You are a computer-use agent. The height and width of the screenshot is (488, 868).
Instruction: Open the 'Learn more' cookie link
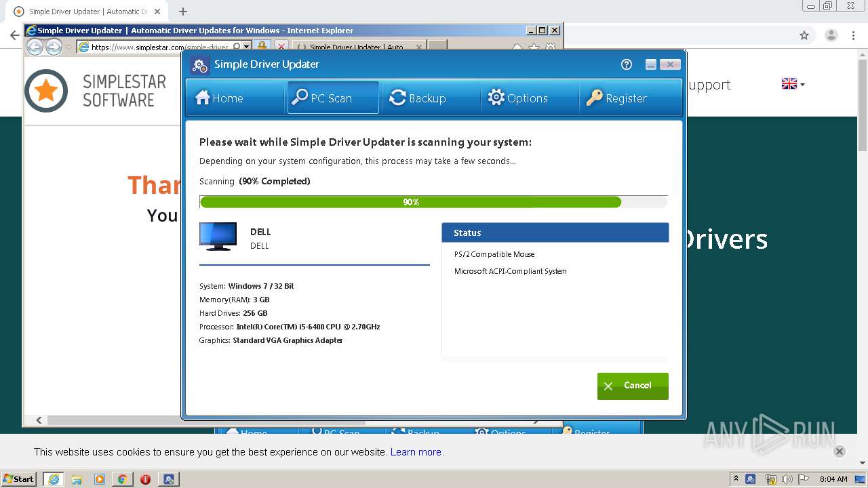[x=416, y=452]
